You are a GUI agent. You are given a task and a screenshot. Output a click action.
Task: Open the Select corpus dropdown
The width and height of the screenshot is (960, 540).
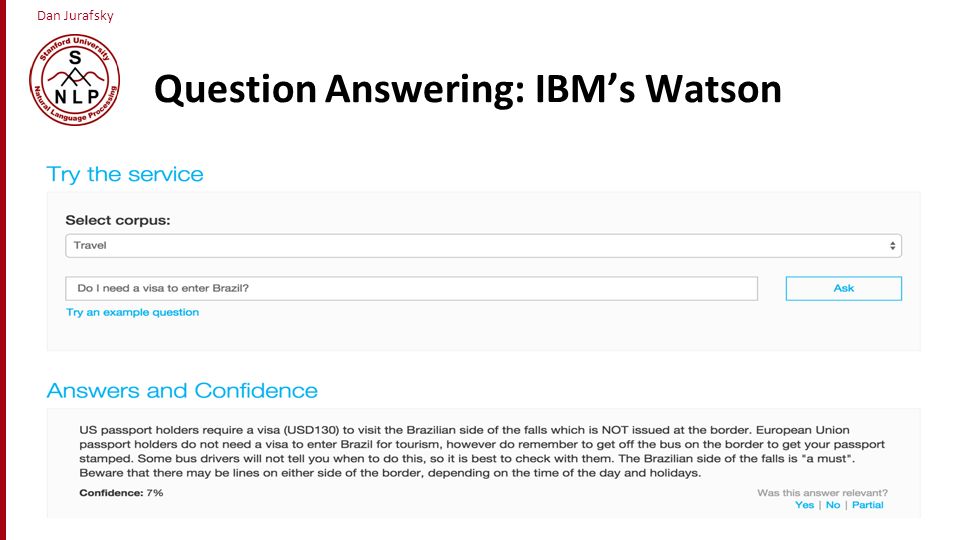(x=483, y=246)
